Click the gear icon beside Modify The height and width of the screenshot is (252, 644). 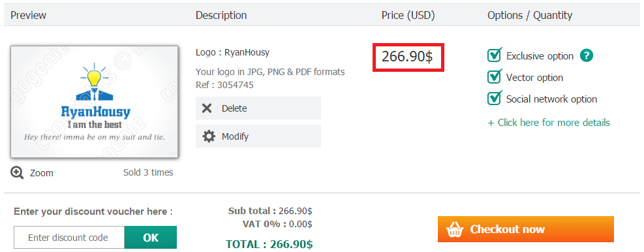(x=209, y=136)
